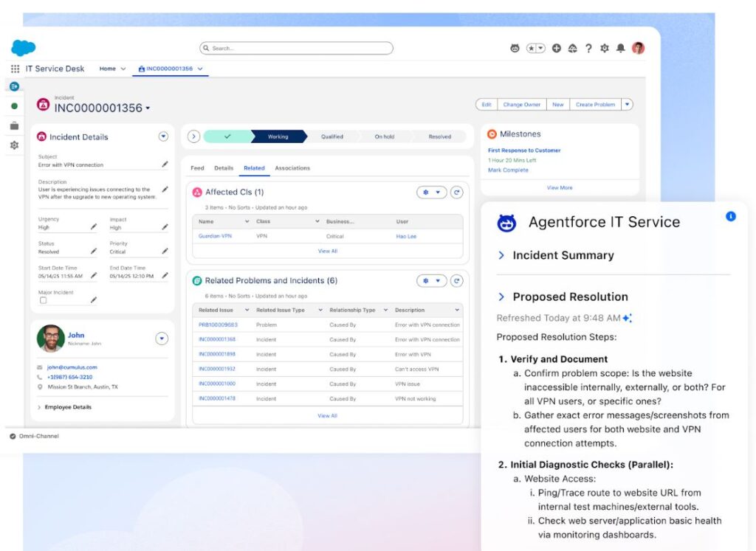Select the On hold stage in path

(x=385, y=136)
